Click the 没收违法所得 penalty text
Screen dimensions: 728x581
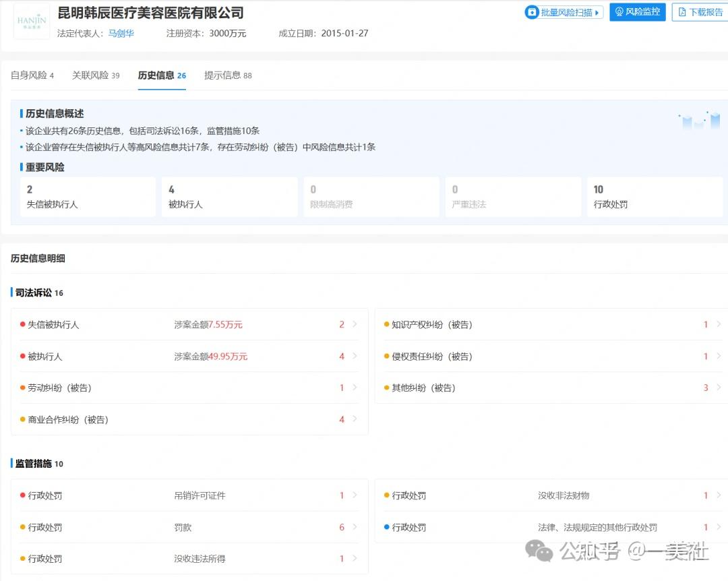click(200, 559)
